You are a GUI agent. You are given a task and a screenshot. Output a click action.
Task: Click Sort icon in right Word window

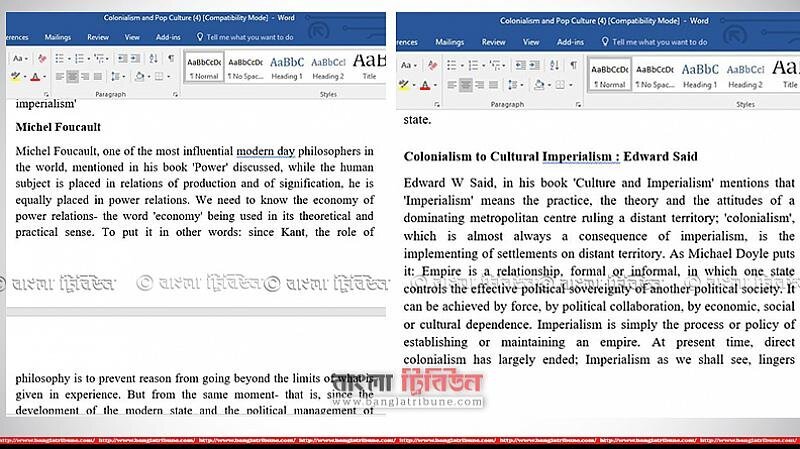point(554,65)
